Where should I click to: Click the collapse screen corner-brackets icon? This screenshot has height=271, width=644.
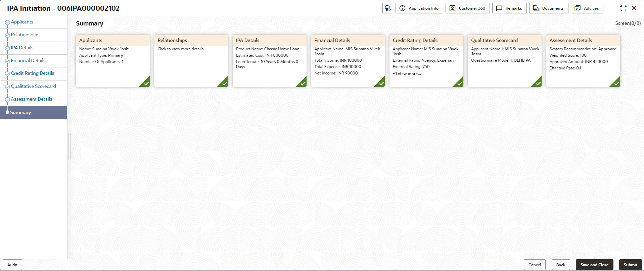click(623, 8)
